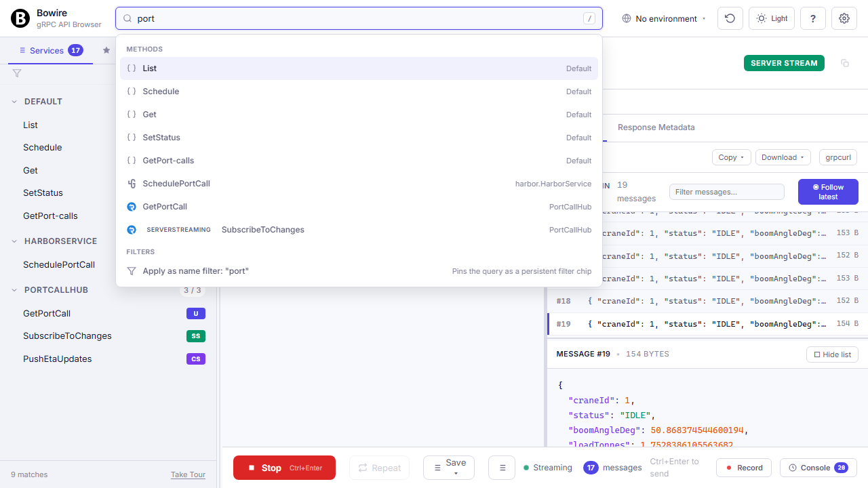Click the braces icon beside SetStatus result

[132, 138]
